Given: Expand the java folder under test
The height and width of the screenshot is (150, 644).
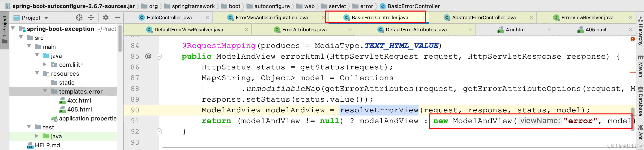Looking at the screenshot, I should 37,136.
